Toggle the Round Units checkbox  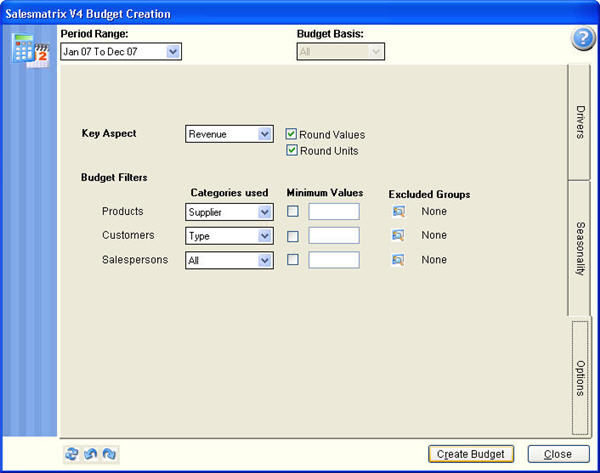(292, 151)
